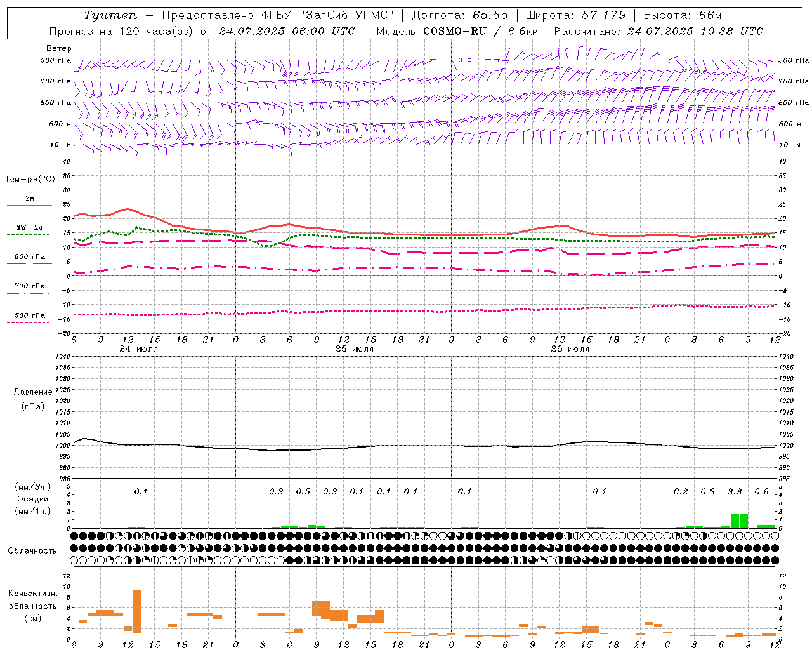The height and width of the screenshot is (650, 812).
Task: Click the '10 м' wind level label on left
Action: tap(62, 145)
